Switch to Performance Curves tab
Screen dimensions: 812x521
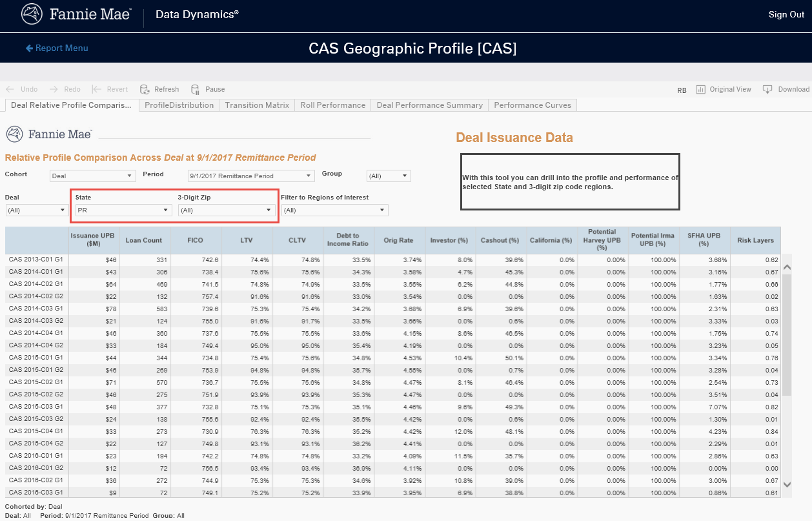click(x=533, y=105)
